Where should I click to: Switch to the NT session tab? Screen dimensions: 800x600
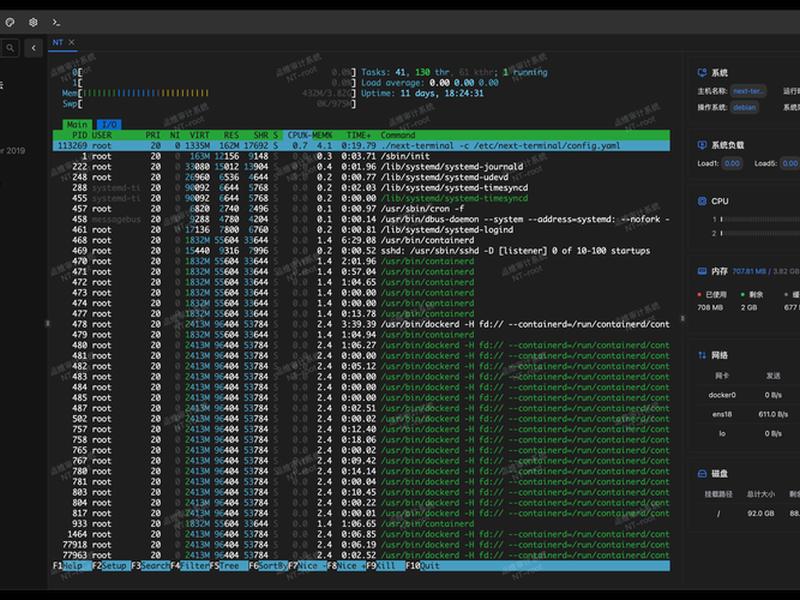click(x=58, y=42)
